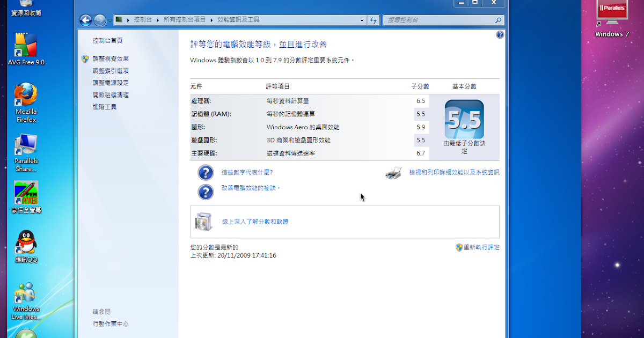
Task: Click the 記憶體 (RAM) row label
Action: pos(210,114)
